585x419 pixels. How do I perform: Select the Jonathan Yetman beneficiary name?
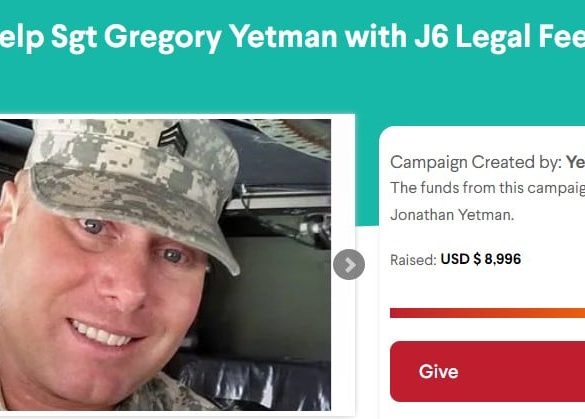(x=452, y=215)
